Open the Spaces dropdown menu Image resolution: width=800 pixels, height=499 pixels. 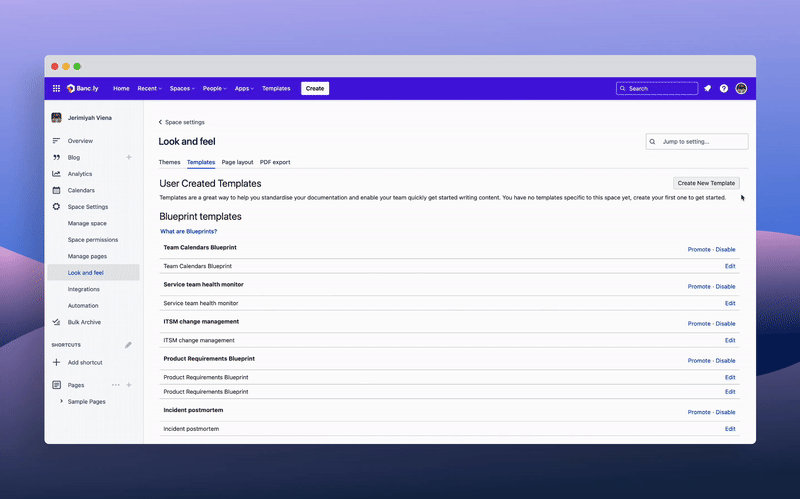[182, 88]
